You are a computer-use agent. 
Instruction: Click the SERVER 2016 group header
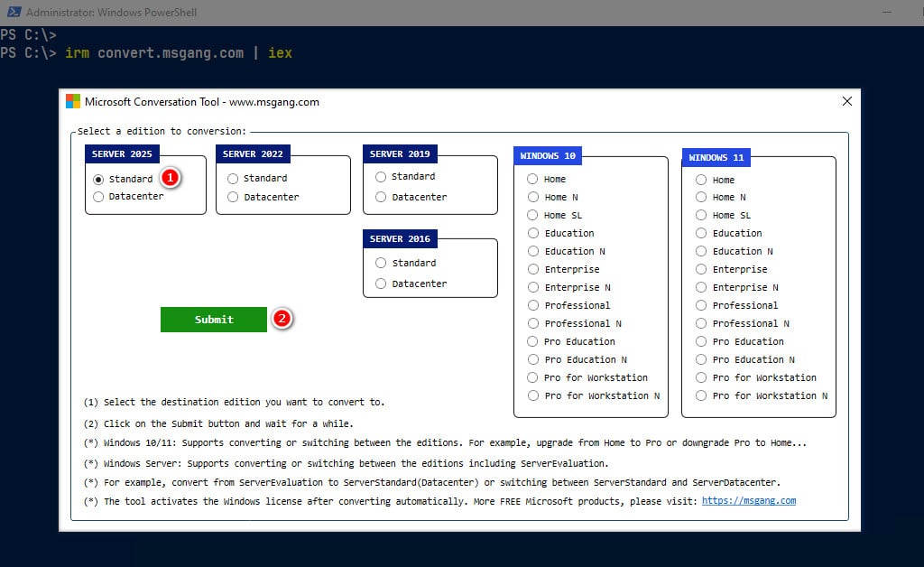400,238
